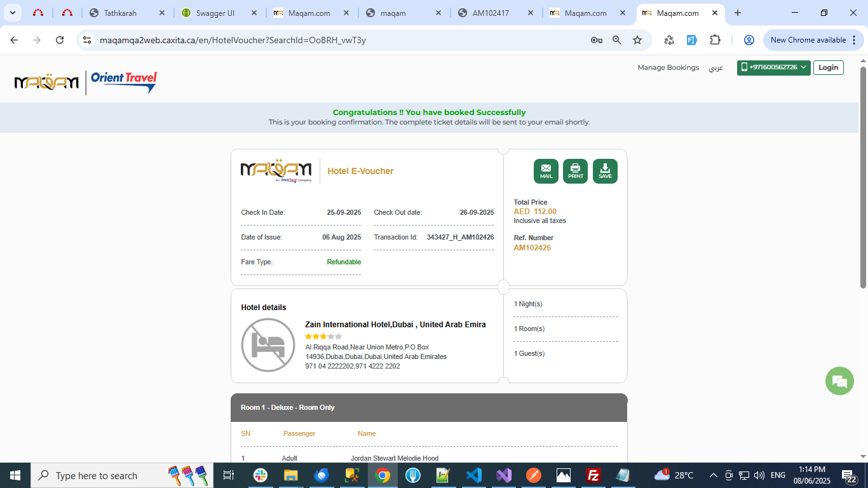Click the Maqam Orient Travel logo
Image resolution: width=868 pixels, height=488 pixels.
[86, 82]
